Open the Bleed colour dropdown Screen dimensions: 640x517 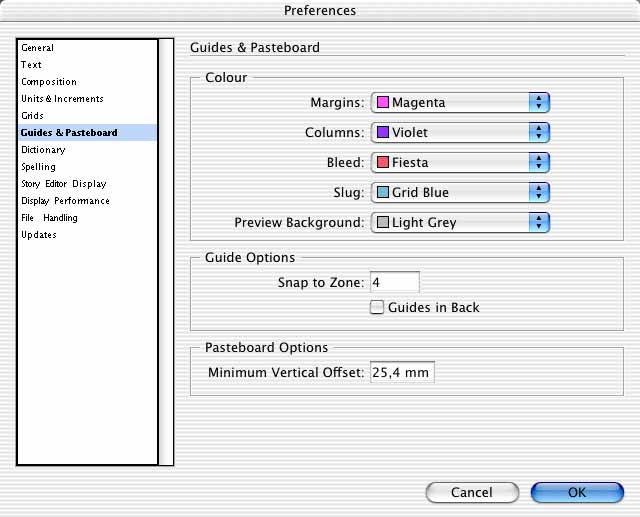click(539, 162)
